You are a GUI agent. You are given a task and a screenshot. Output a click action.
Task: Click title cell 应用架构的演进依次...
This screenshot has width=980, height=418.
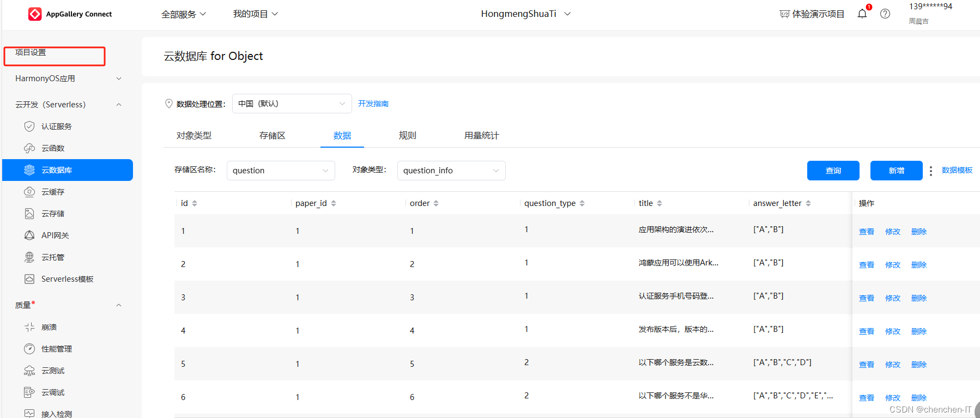tap(676, 229)
